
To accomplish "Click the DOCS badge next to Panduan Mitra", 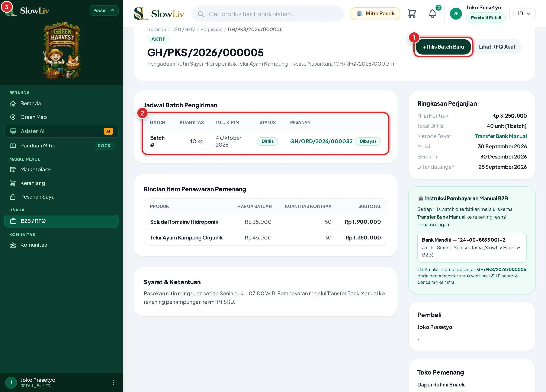I will [104, 146].
